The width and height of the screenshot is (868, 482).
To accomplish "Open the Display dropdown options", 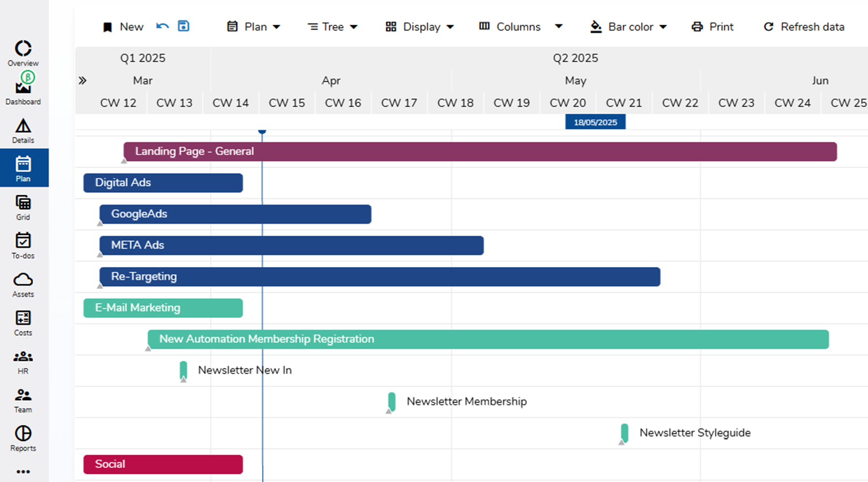I will 420,27.
